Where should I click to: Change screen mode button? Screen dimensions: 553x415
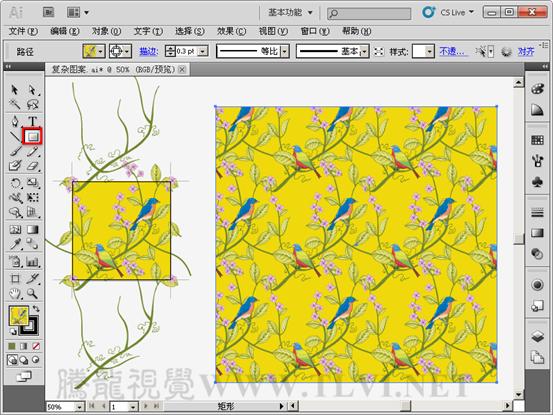pos(24,377)
